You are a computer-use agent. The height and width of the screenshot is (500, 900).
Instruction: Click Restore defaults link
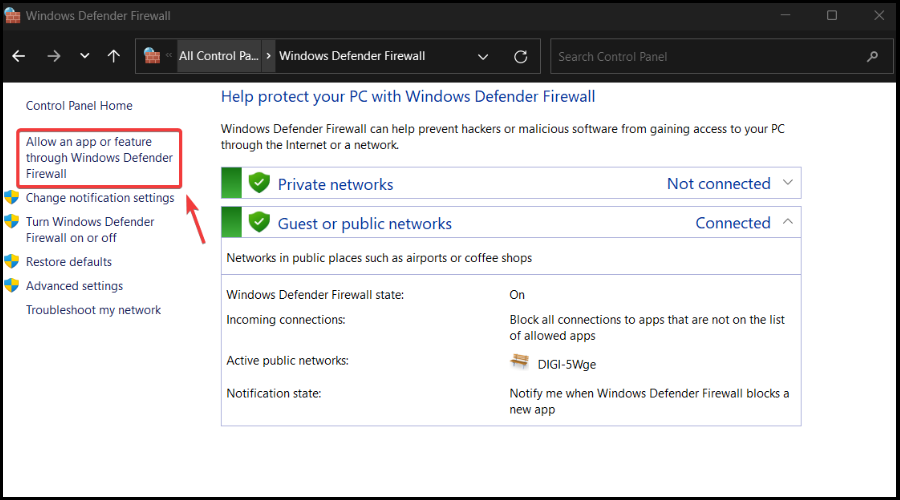(69, 262)
